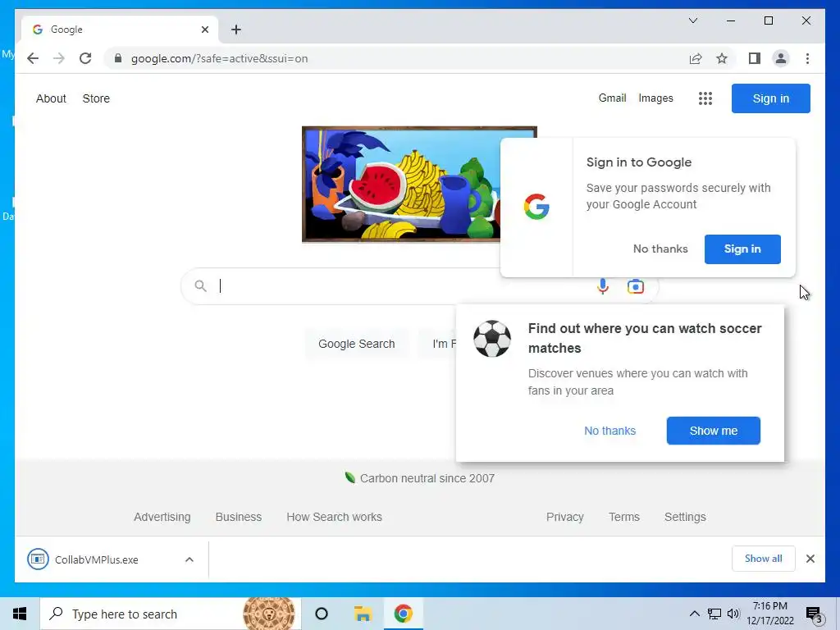This screenshot has height=630, width=840.
Task: Click the soccer ball icon in the promo
Action: click(x=492, y=339)
